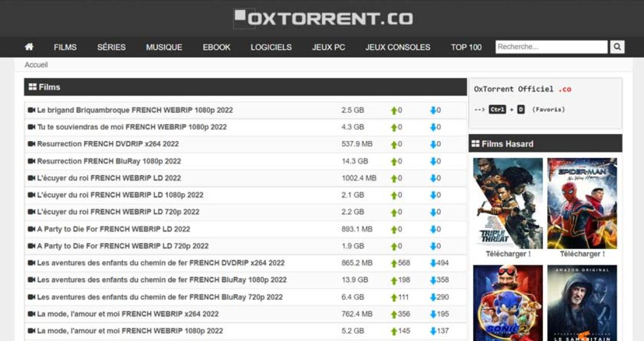Click blue leech arrow showing 358
The width and height of the screenshot is (644, 341).
pos(433,280)
